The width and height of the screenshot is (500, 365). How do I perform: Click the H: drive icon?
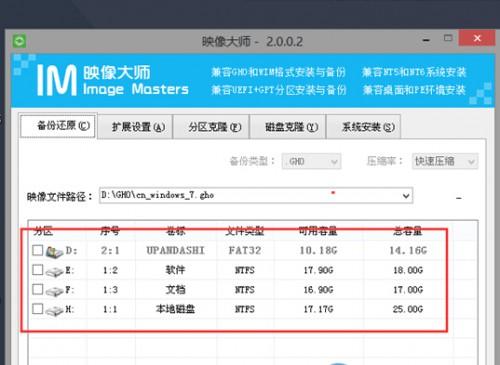(54, 311)
